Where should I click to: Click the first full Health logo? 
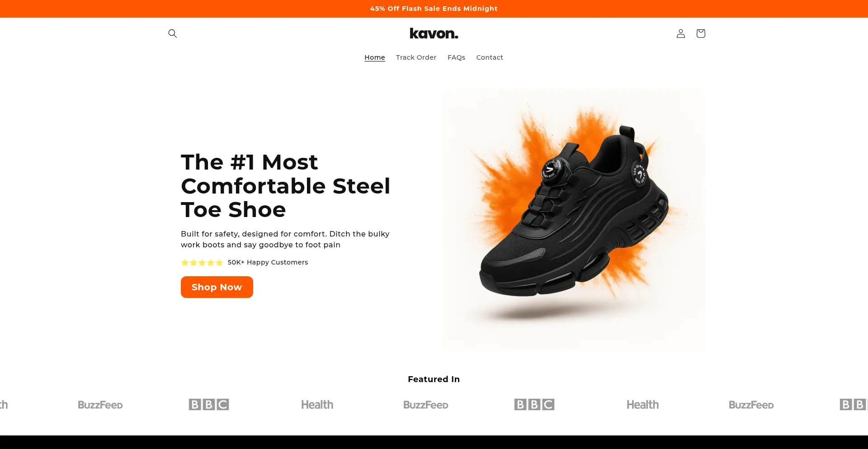pos(317,405)
